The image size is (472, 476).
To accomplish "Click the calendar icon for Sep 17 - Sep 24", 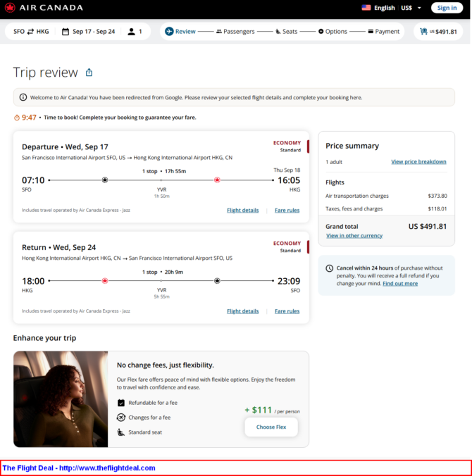I will [x=66, y=32].
